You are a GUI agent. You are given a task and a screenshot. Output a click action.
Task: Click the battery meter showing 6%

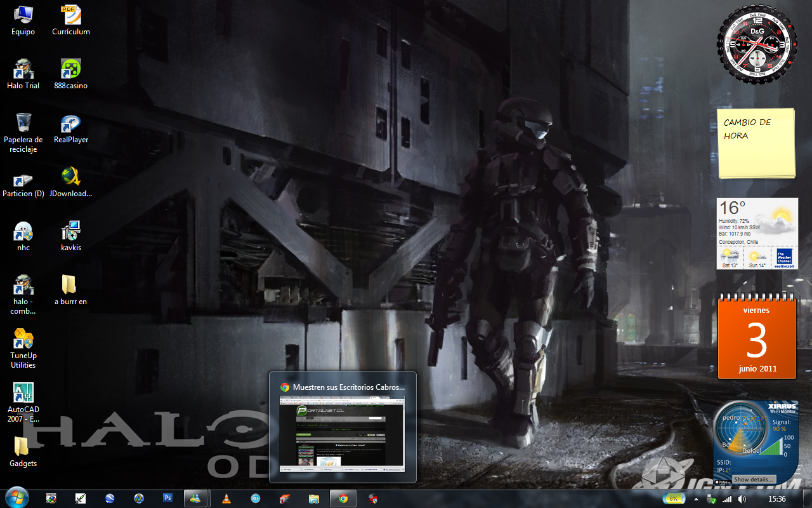tap(674, 499)
